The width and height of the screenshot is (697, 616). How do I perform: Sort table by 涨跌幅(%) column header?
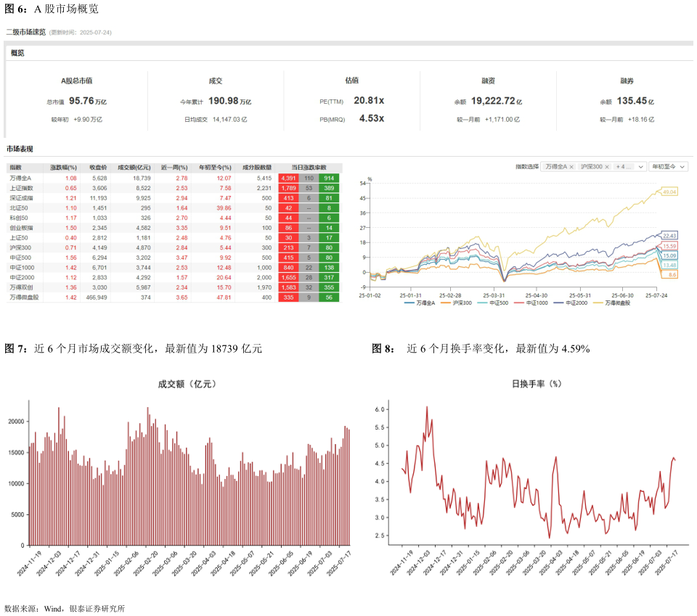[63, 168]
